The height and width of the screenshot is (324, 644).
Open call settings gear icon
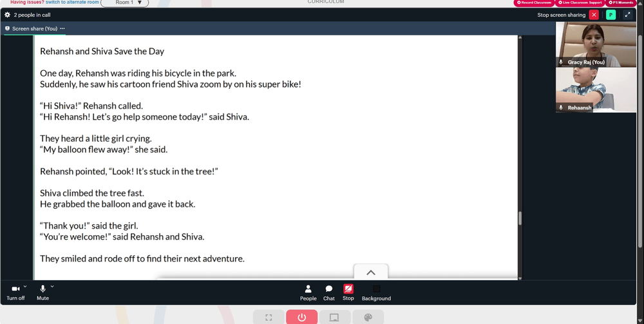point(7,15)
